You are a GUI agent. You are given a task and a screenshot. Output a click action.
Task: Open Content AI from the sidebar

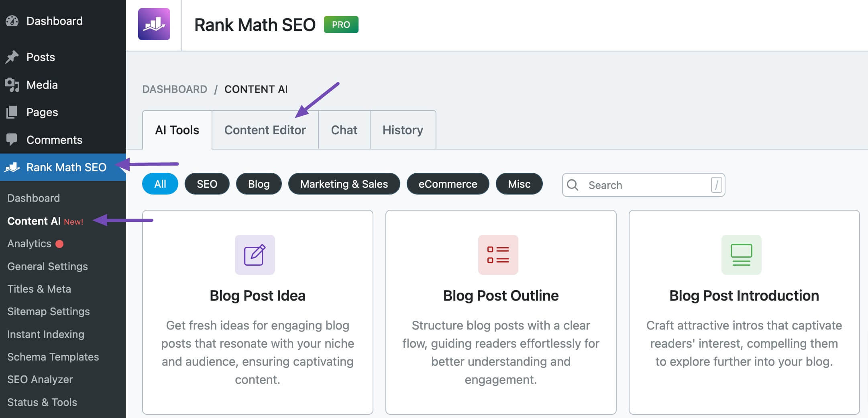[34, 221]
